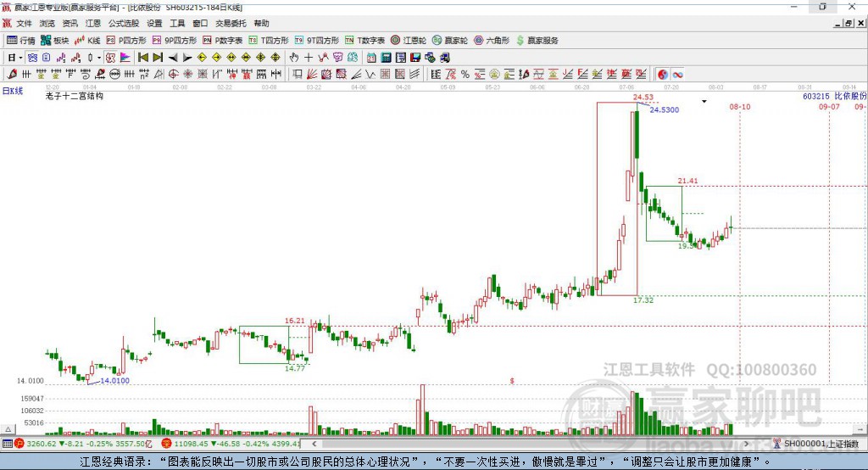Click the 14.0100 low price label
Image resolution: width=868 pixels, height=470 pixels.
tap(114, 381)
